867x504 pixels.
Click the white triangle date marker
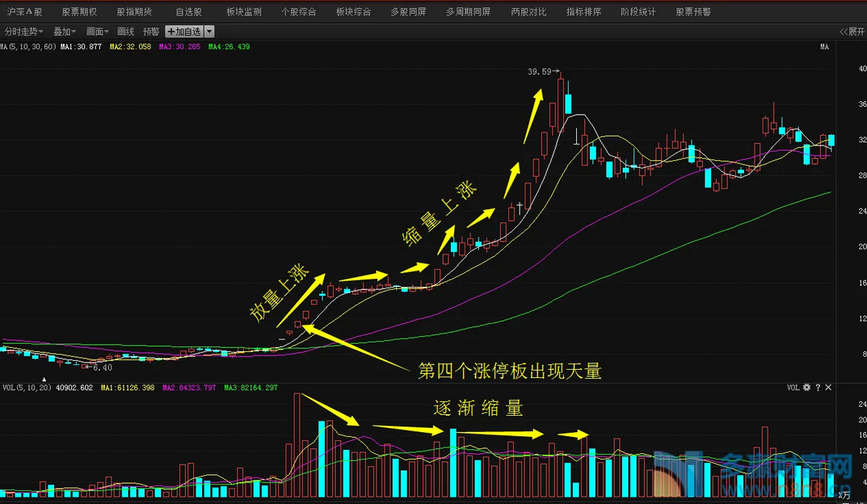click(44, 380)
